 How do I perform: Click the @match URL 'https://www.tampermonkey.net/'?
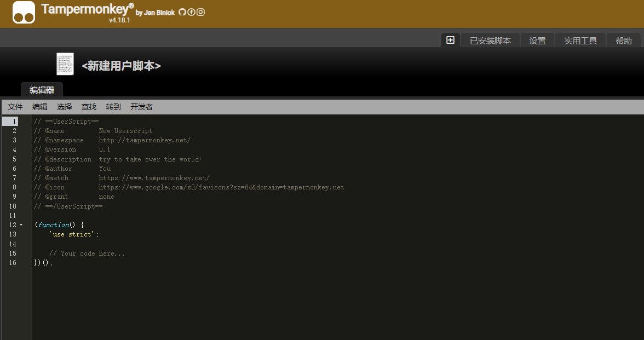pyautogui.click(x=154, y=178)
